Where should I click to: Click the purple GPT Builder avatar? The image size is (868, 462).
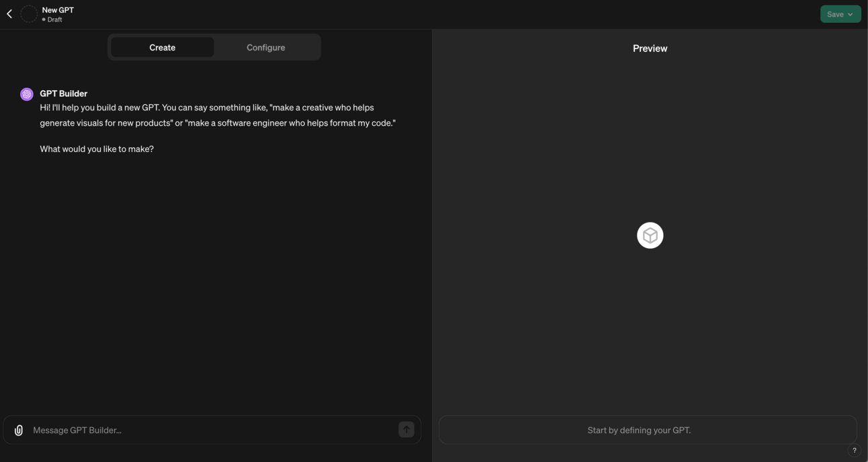(x=27, y=94)
